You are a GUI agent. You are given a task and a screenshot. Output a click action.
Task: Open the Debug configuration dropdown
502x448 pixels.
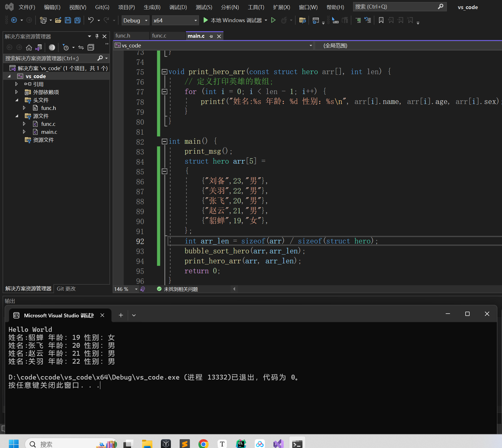135,20
